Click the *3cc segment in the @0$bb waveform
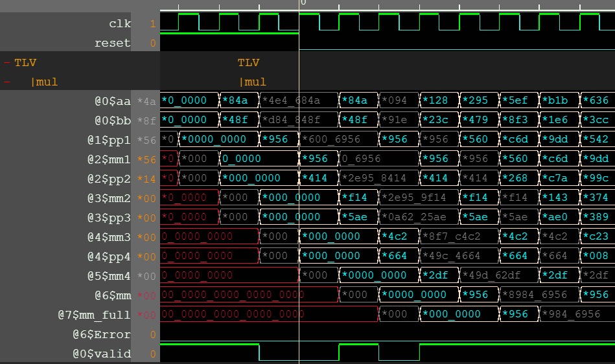Screen dimensions: 615x364 tap(598, 120)
